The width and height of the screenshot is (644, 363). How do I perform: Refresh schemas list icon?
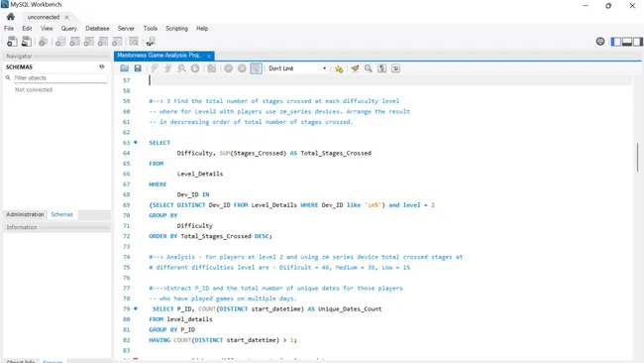pyautogui.click(x=101, y=66)
